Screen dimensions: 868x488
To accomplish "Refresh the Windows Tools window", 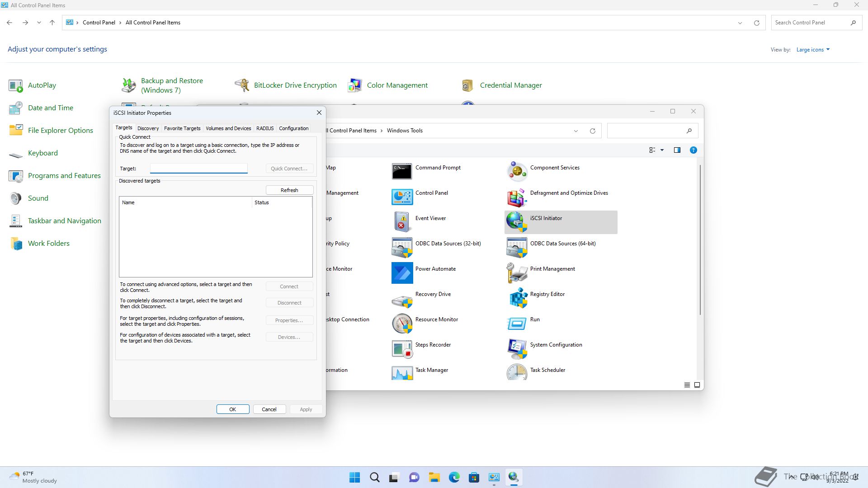I will pos(593,131).
